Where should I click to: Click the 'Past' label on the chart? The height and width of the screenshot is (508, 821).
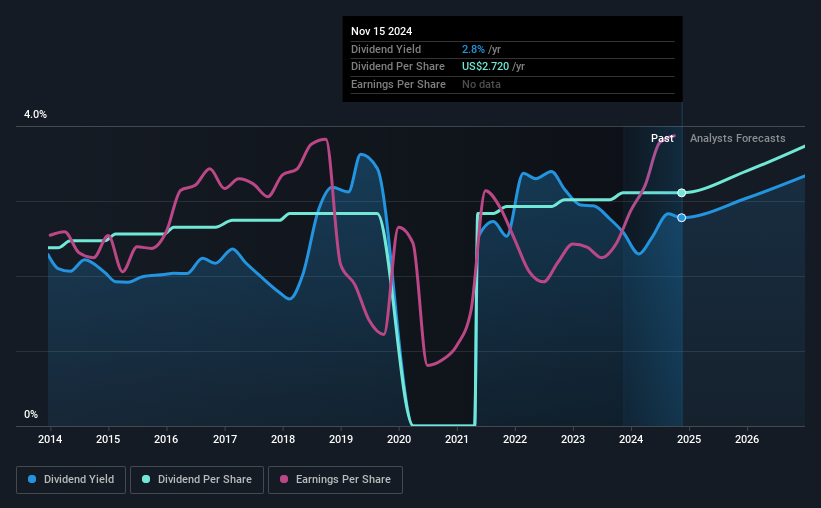click(662, 138)
